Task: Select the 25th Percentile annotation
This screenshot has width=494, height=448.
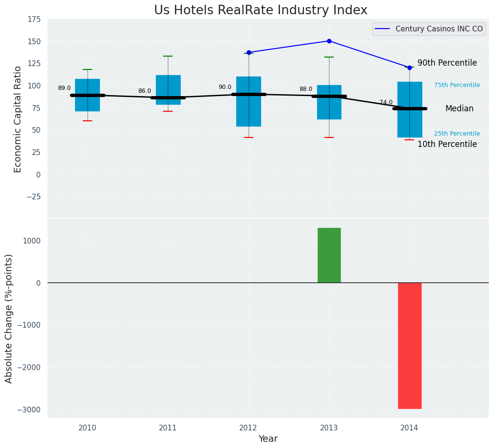Action: (x=456, y=134)
